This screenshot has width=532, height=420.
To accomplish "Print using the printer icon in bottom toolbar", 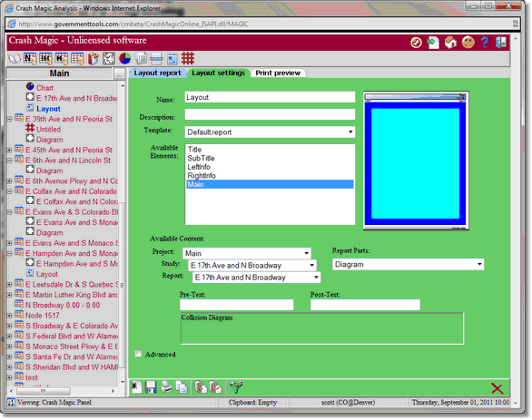I will click(x=166, y=387).
